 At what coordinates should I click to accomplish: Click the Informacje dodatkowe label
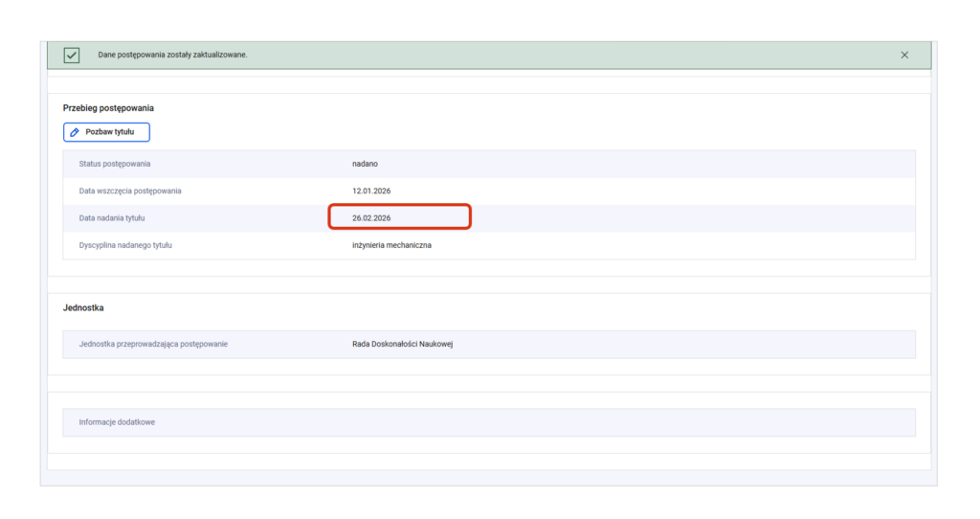click(117, 422)
